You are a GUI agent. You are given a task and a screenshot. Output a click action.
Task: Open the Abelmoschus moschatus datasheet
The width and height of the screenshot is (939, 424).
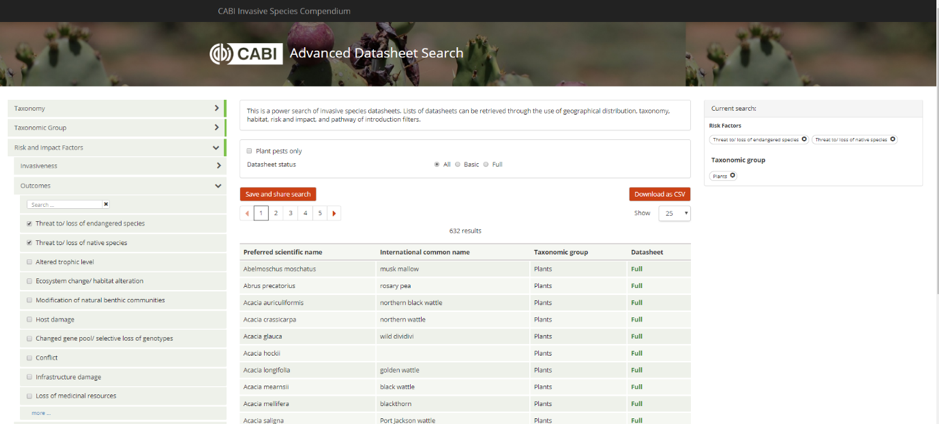[x=279, y=269]
